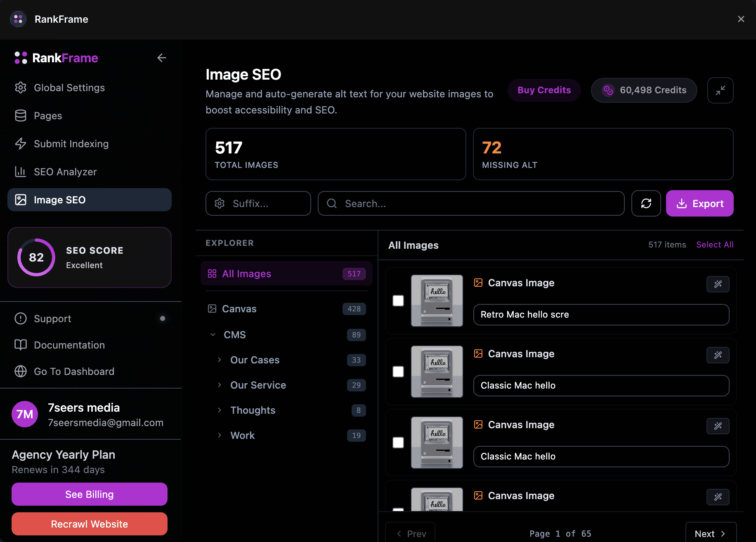Open second Mac thumbnail image
Viewport: 756px width, 542px height.
click(x=437, y=372)
